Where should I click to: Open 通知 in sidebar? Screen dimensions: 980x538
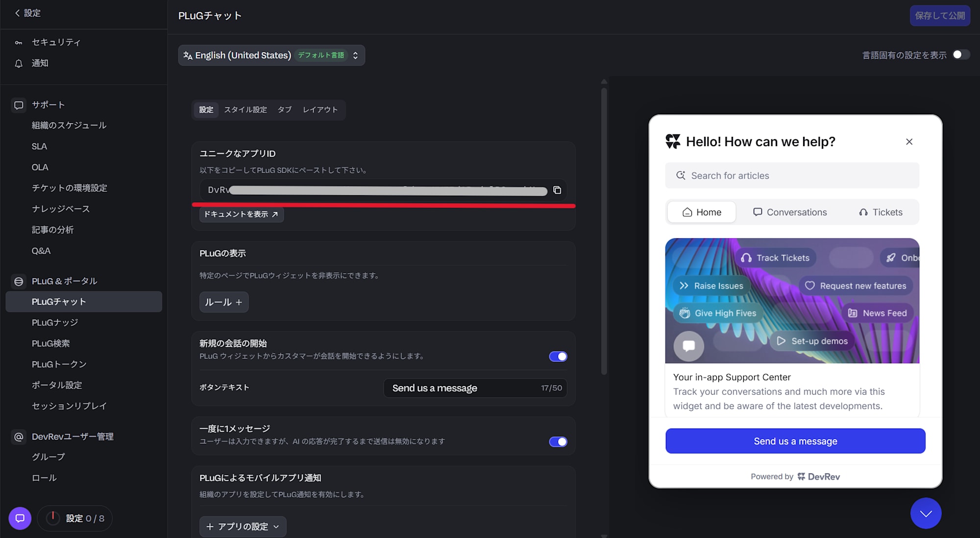pyautogui.click(x=40, y=63)
